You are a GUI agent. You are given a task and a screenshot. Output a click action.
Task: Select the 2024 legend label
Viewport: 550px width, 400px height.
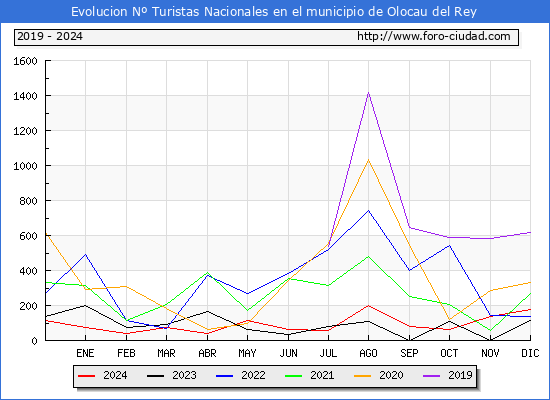click(x=115, y=375)
